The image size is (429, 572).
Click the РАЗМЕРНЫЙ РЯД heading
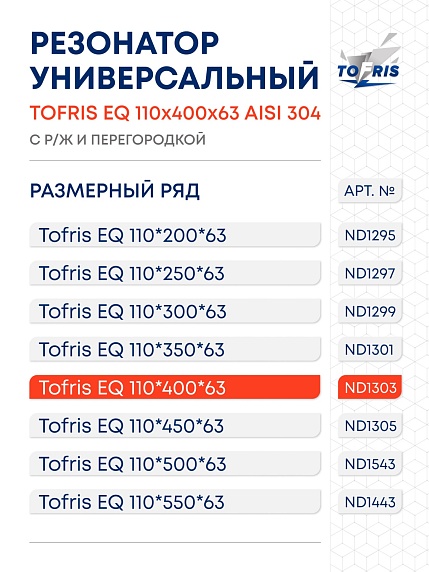(115, 191)
